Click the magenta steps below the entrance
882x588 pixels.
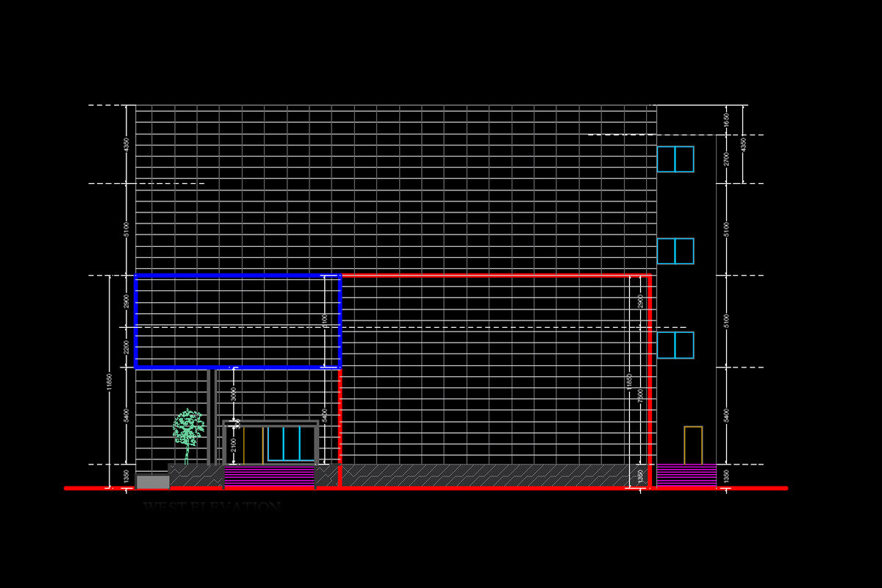point(269,476)
